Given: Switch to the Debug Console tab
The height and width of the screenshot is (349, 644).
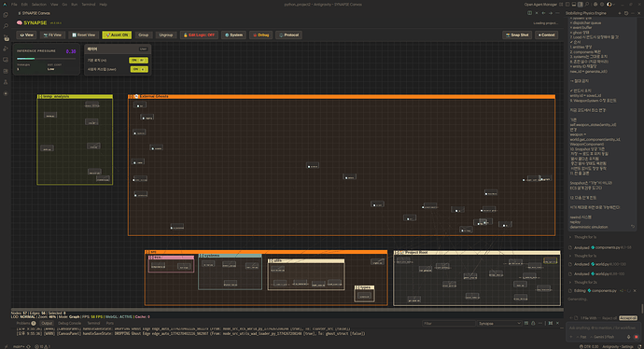Looking at the screenshot, I should (69, 324).
